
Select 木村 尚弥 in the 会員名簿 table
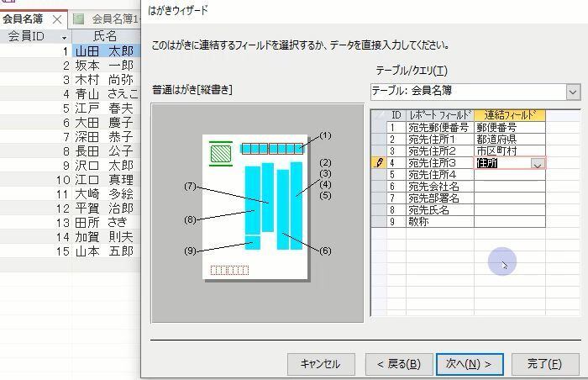(106, 80)
